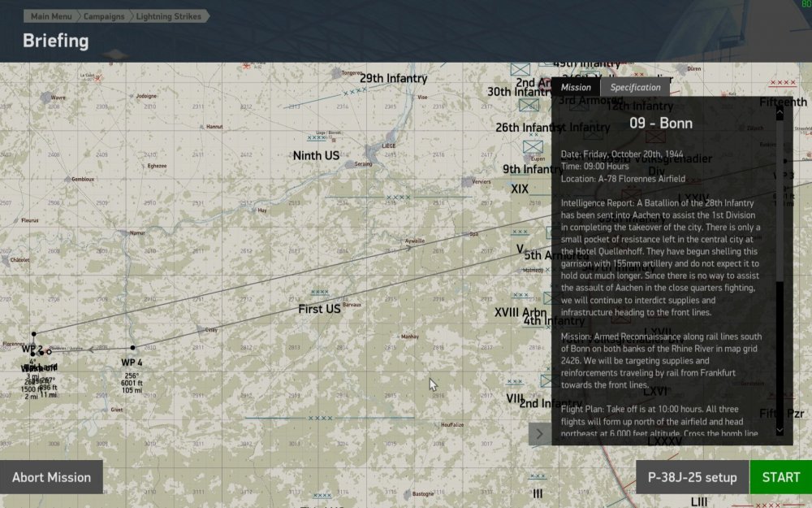Viewport: 812px width, 508px height.
Task: Click the 'Date: Friday, October 20th, 1944' line
Action: pos(622,154)
